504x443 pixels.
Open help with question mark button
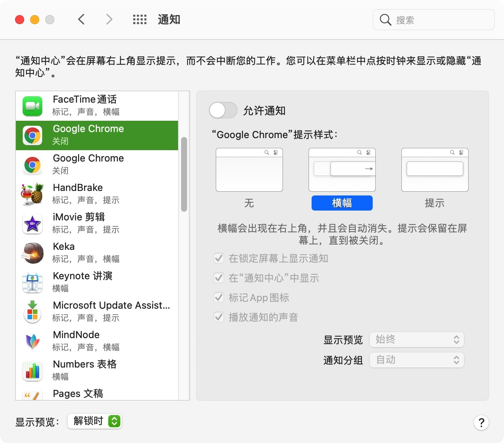coord(481,423)
